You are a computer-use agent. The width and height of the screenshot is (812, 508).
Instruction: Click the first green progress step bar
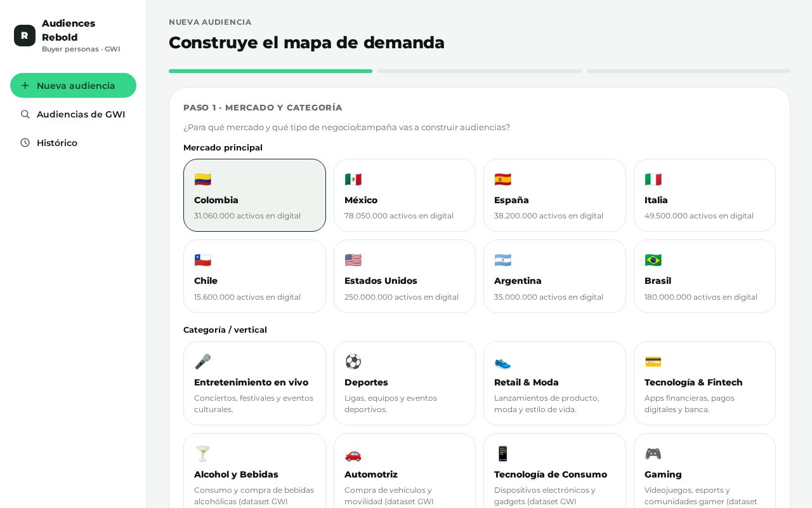[x=270, y=71]
